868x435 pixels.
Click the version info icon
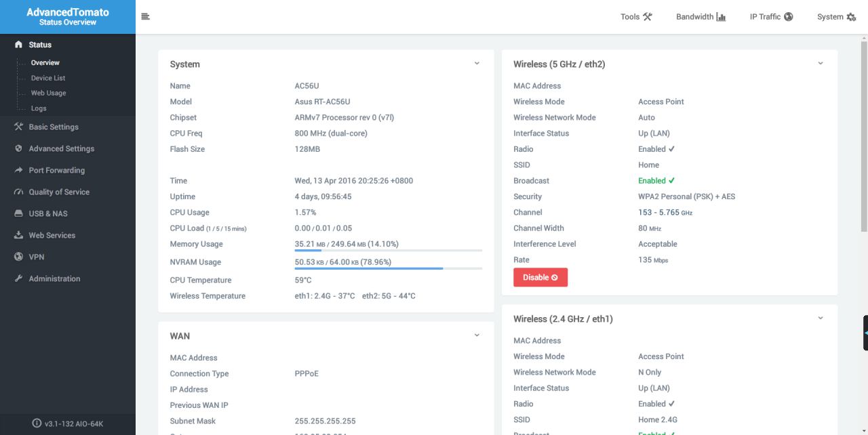[x=37, y=423]
